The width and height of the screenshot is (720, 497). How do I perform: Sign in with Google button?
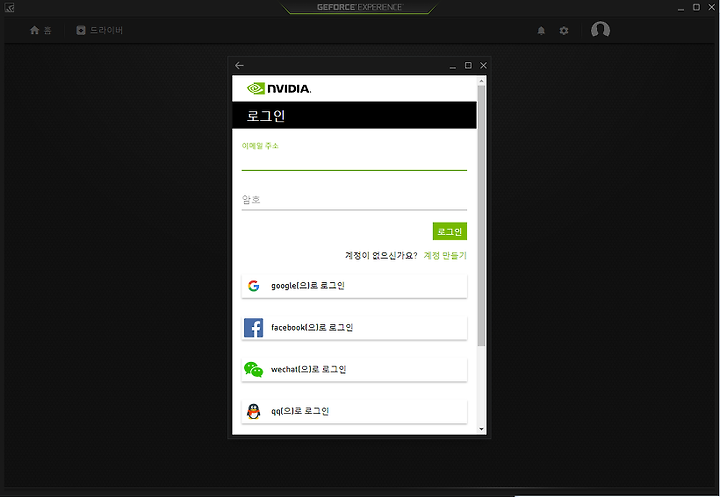click(354, 286)
